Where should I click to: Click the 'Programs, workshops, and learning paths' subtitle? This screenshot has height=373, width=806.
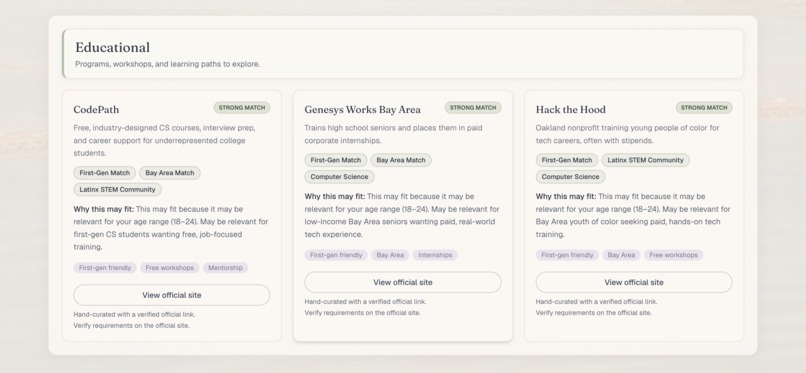tap(168, 64)
